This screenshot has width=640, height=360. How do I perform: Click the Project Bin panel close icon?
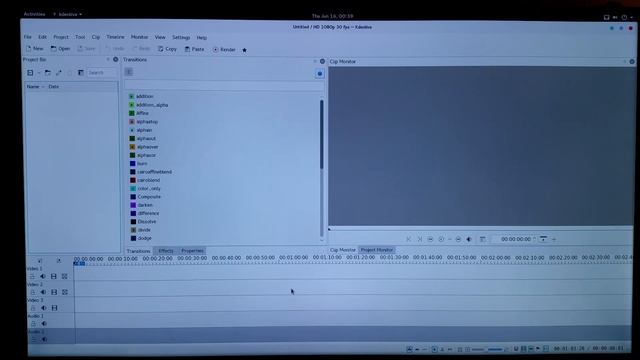(x=116, y=60)
